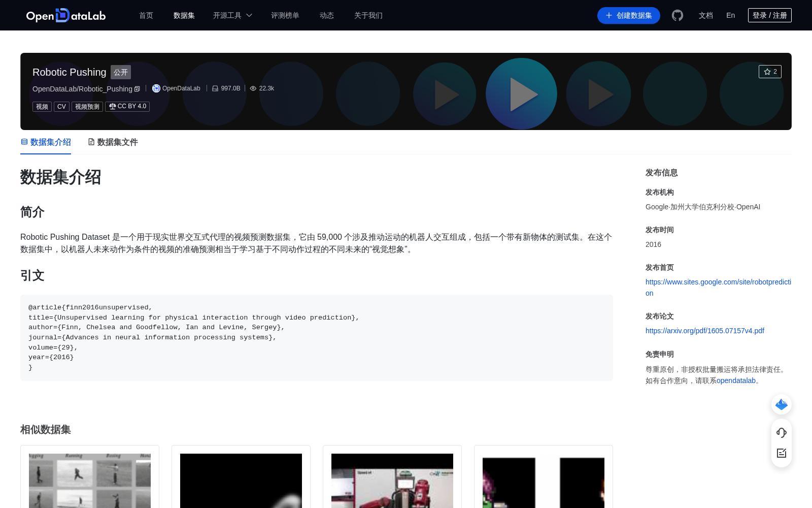This screenshot has width=812, height=508.
Task: Open the 文档 link
Action: click(706, 15)
